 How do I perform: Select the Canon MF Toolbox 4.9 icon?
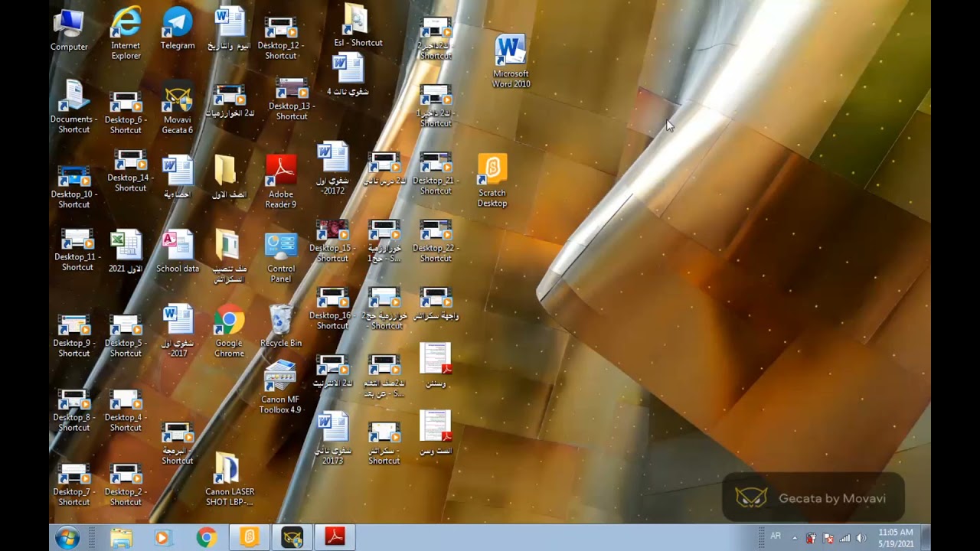click(280, 387)
